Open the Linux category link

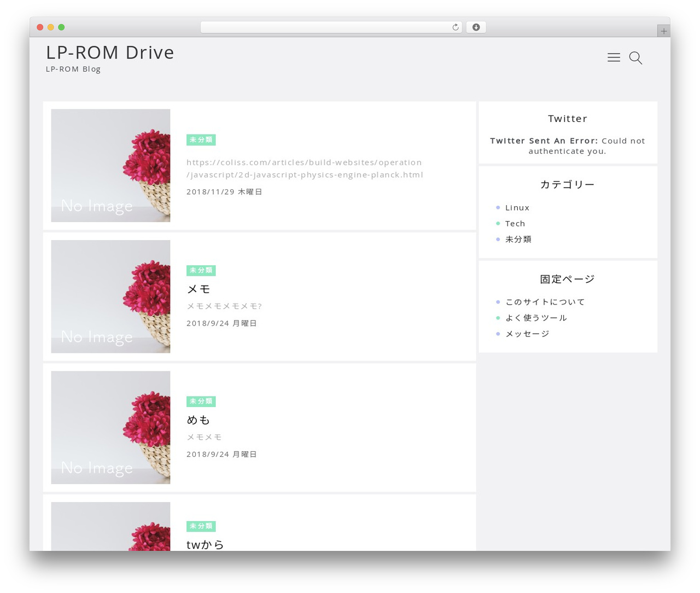(x=517, y=208)
